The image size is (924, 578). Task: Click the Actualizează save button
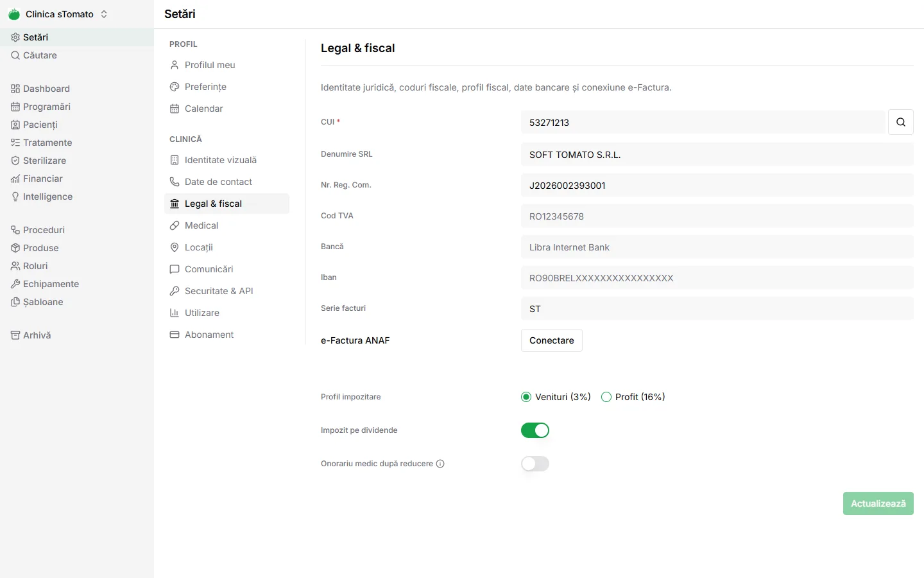click(878, 504)
